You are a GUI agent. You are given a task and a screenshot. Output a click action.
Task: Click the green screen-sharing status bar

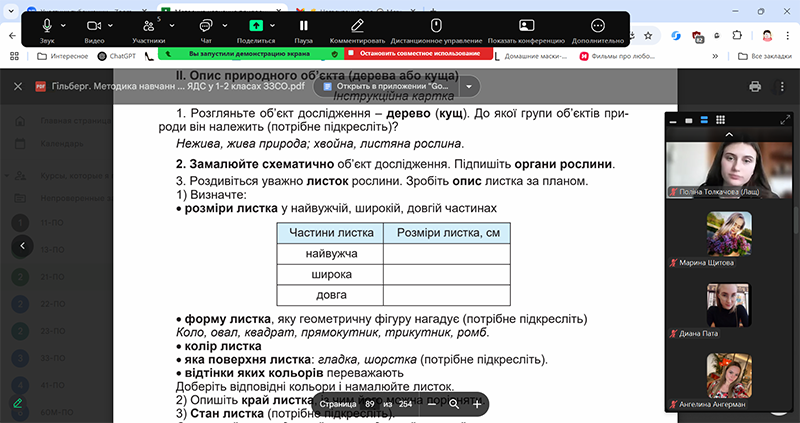click(251, 53)
